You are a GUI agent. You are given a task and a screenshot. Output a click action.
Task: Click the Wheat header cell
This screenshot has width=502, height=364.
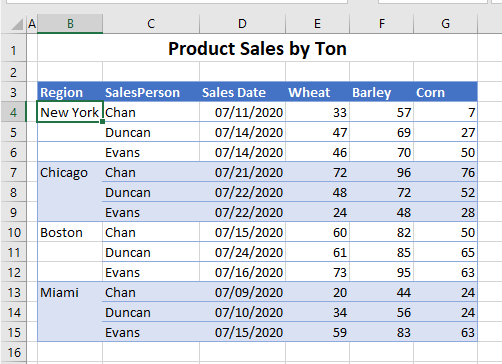pyautogui.click(x=317, y=92)
